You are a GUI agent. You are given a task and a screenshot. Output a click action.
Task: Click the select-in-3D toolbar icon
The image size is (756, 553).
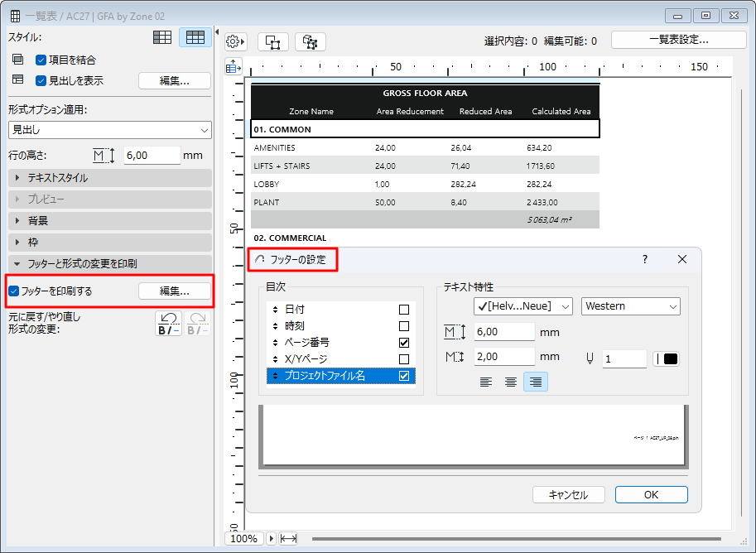coord(310,42)
